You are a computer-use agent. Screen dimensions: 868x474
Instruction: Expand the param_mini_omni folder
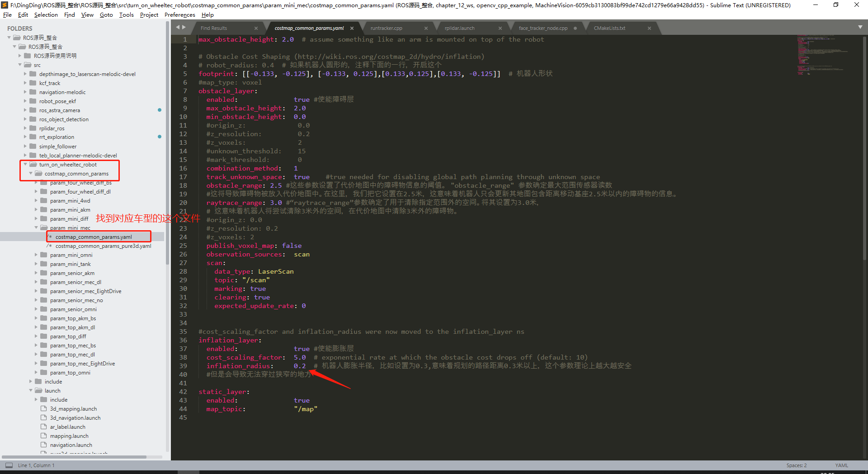coord(36,255)
